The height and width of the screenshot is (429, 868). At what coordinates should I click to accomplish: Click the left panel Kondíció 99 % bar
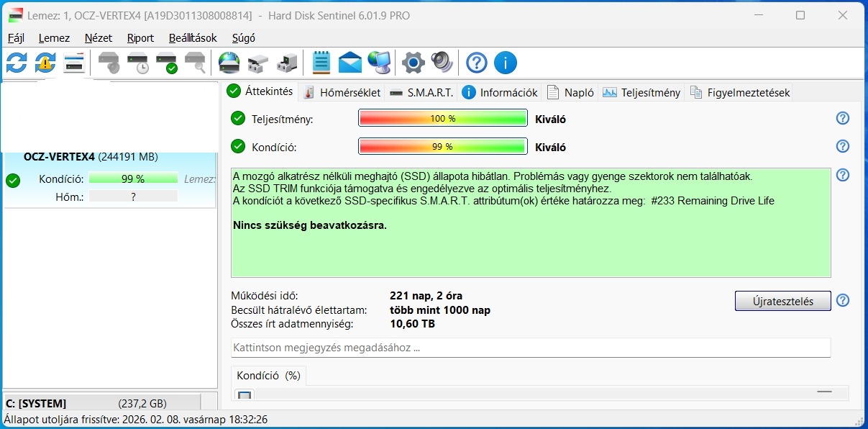(x=133, y=179)
